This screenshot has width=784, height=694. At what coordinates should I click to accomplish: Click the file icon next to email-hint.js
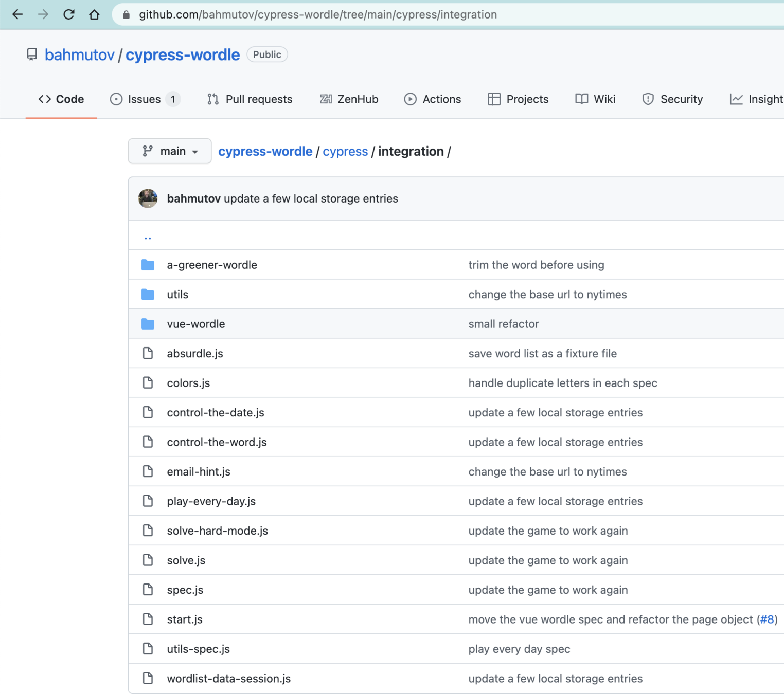tap(148, 471)
